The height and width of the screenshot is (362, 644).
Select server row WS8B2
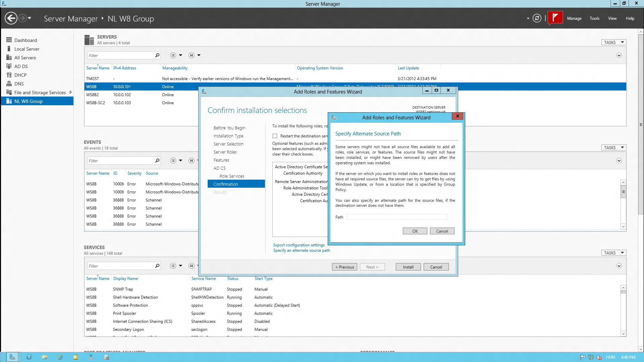(x=141, y=95)
